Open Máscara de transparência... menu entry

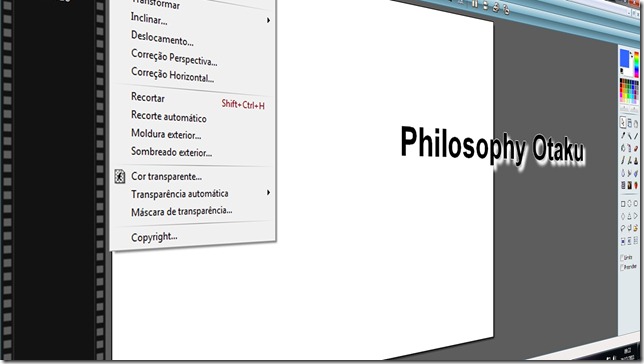click(x=182, y=211)
